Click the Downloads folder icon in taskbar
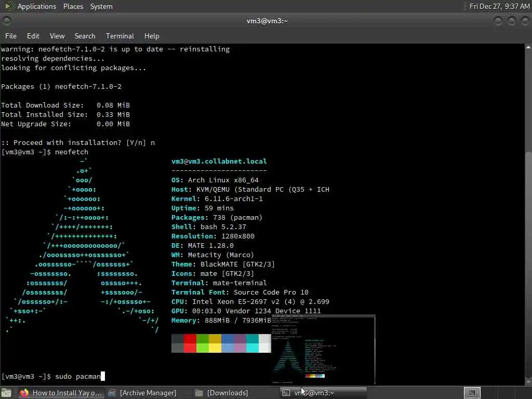This screenshot has width=532, height=399. pyautogui.click(x=199, y=393)
